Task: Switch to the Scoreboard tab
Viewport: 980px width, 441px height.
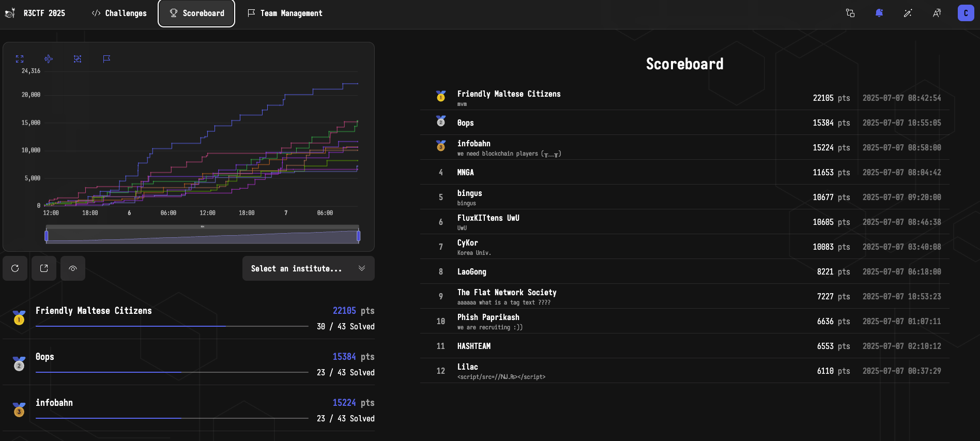Action: (196, 13)
